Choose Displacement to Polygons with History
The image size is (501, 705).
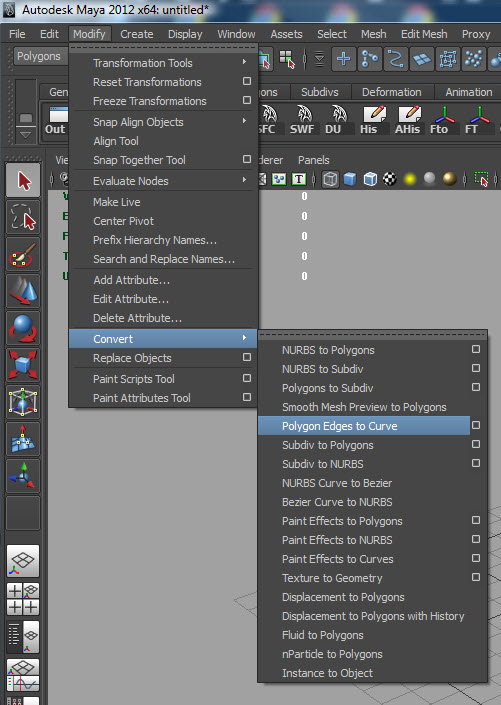(373, 616)
